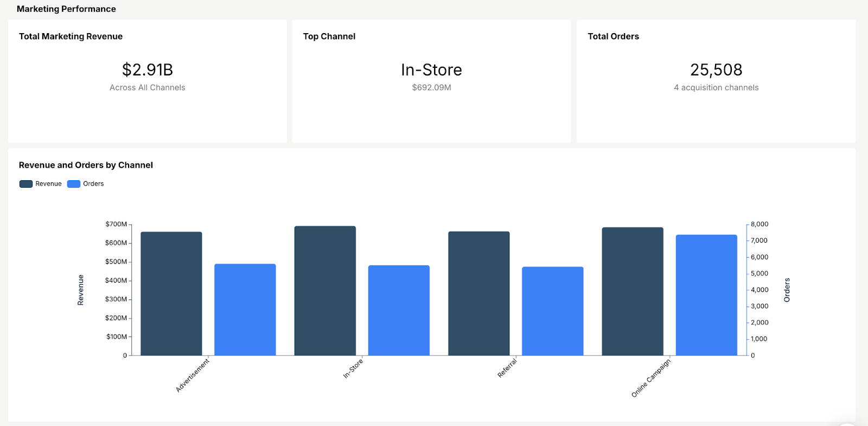Select the Referral orders bar
The image size is (868, 426).
tap(553, 311)
